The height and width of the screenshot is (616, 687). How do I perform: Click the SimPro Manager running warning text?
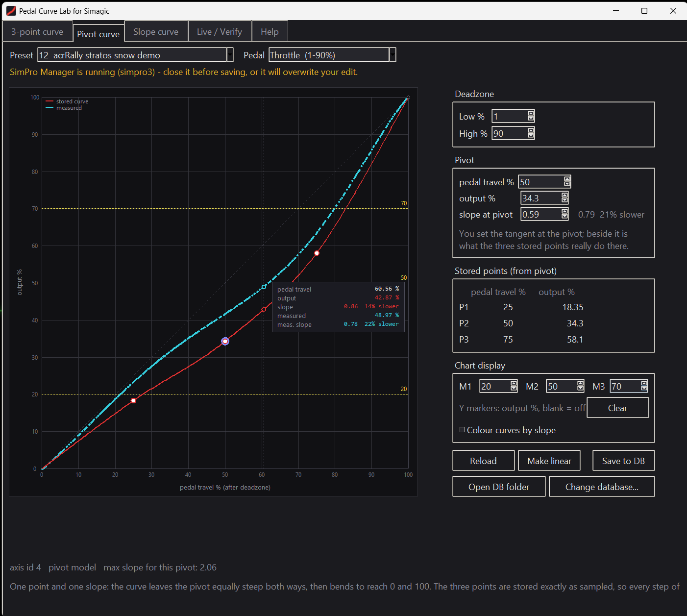point(184,72)
